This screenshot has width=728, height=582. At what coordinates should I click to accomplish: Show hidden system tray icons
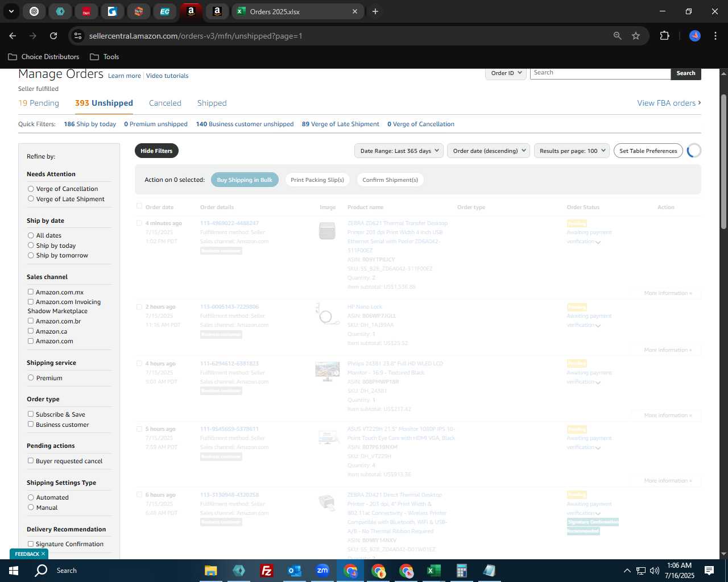point(627,571)
